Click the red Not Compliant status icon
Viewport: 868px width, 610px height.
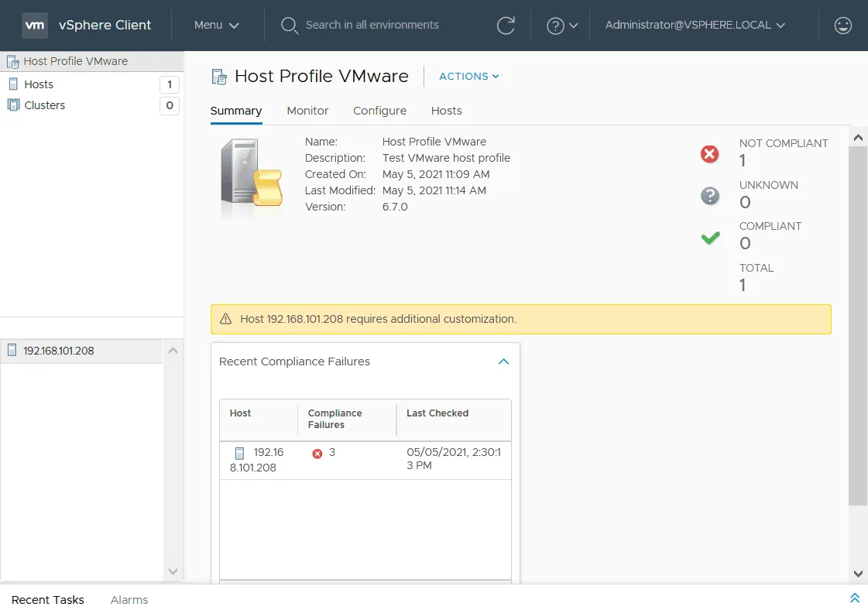(709, 154)
